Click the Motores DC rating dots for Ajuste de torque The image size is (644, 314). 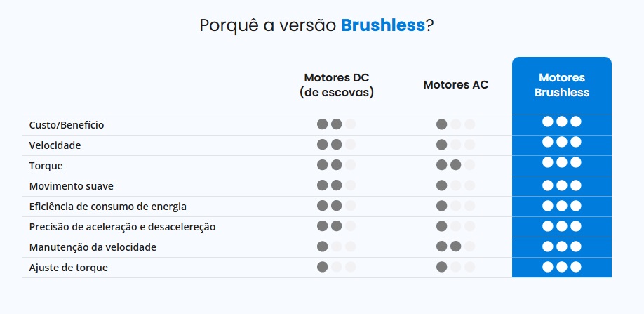[x=336, y=267]
